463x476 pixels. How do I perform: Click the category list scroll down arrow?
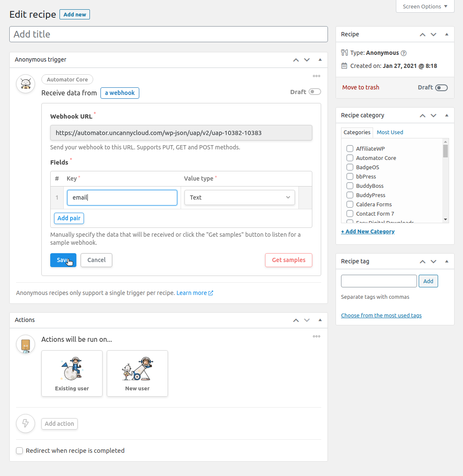(x=445, y=219)
